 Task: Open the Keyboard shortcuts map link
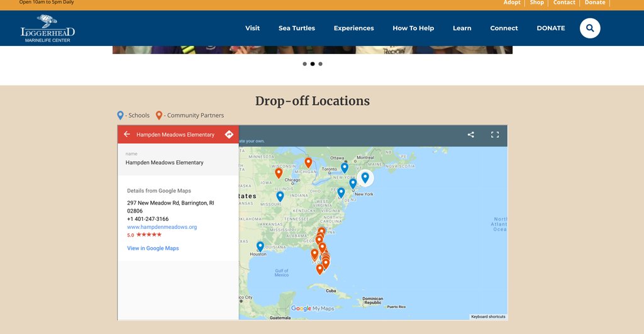(x=488, y=317)
